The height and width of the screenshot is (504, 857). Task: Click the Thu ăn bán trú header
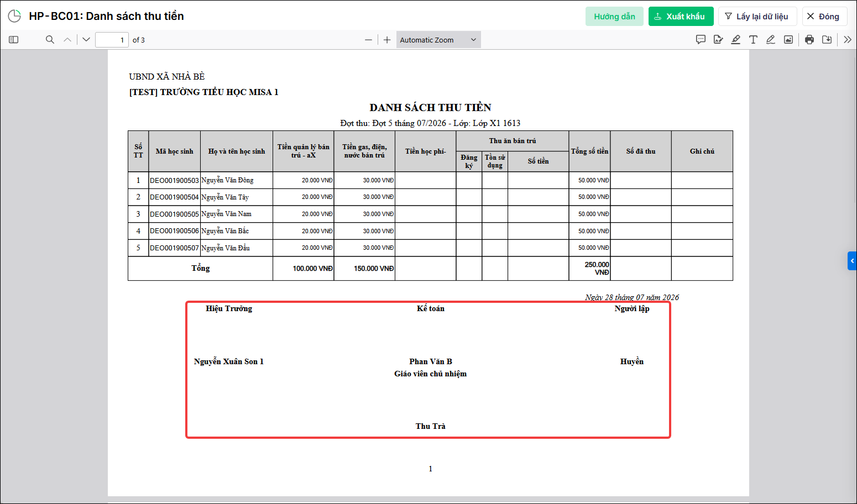(513, 141)
